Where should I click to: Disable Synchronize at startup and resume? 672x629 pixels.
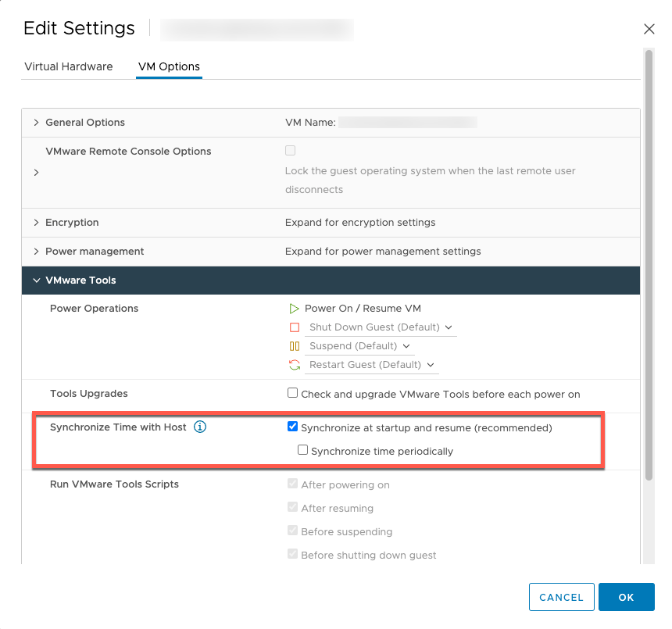pos(292,426)
